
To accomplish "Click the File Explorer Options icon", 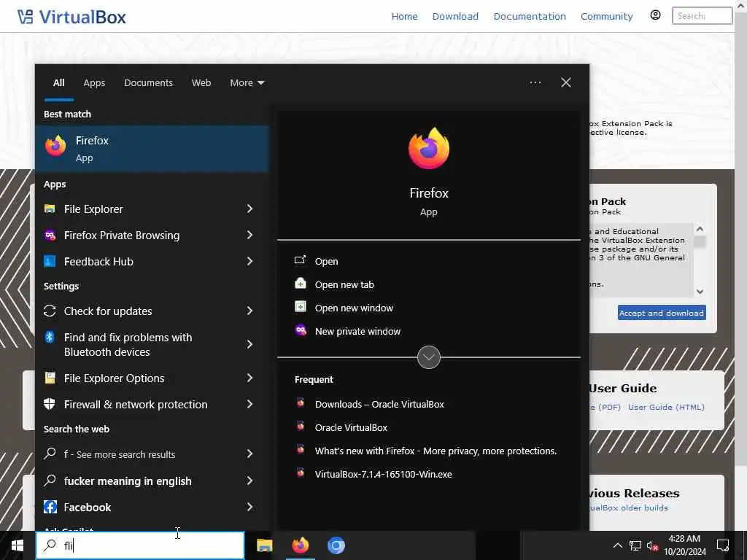I will point(50,378).
